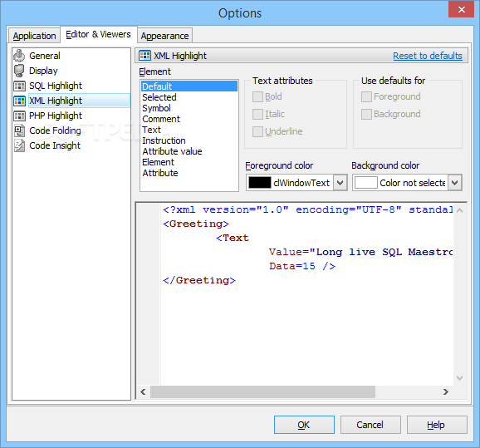Select SQL Highlight in the sidebar
The height and width of the screenshot is (448, 480).
point(56,86)
